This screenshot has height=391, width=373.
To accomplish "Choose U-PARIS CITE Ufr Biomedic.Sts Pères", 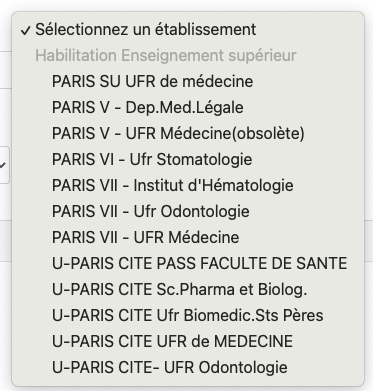I will coord(188,315).
